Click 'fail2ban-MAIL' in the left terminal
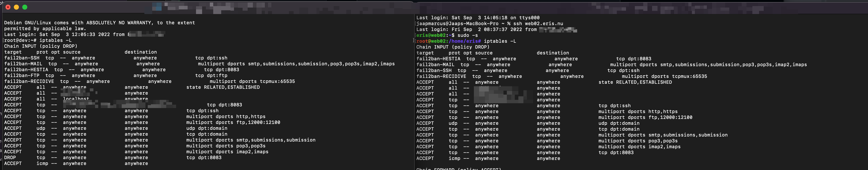The width and height of the screenshot is (868, 170). (23, 64)
